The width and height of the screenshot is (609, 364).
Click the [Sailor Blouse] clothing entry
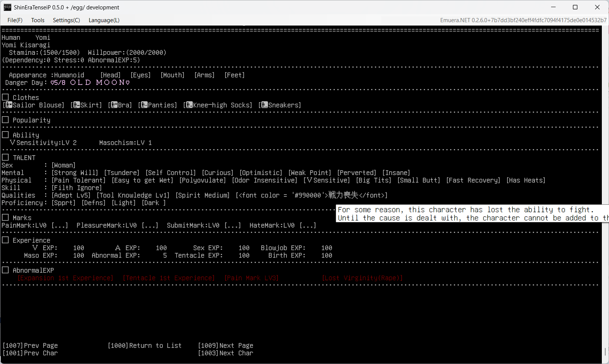click(x=33, y=105)
